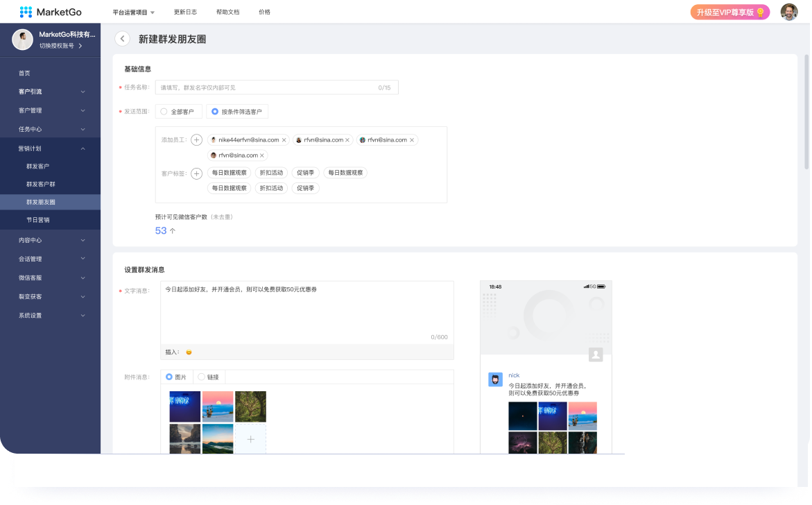Screen dimensions: 812x505
Task: Click the back arrow beside 新建群发朋友圈
Action: pyautogui.click(x=123, y=40)
